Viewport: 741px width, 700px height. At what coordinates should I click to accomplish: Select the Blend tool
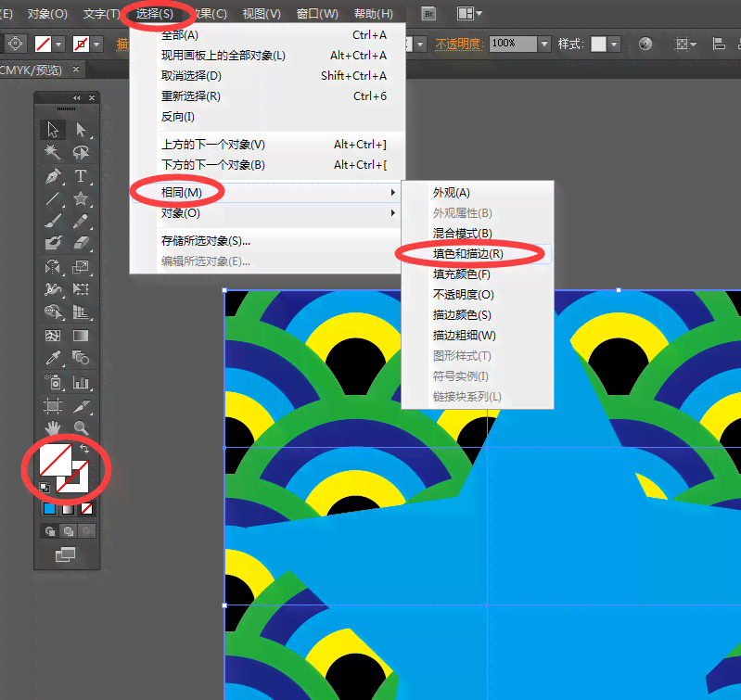[81, 358]
